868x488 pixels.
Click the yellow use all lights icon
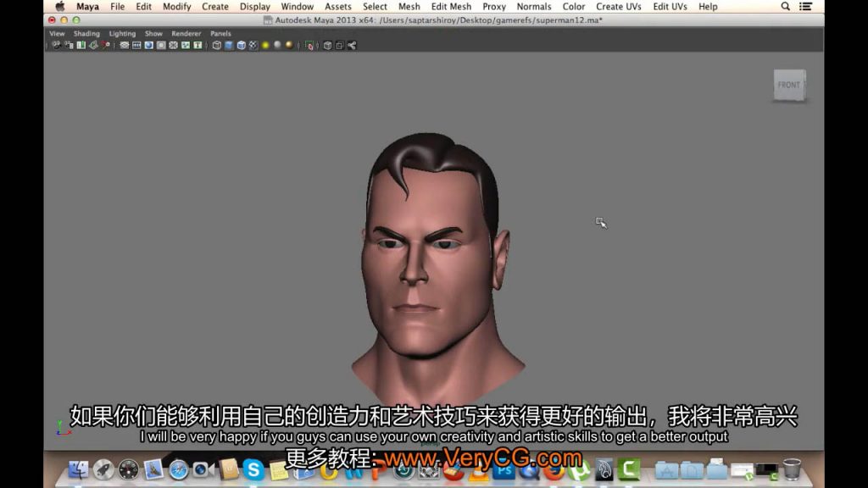click(x=265, y=46)
